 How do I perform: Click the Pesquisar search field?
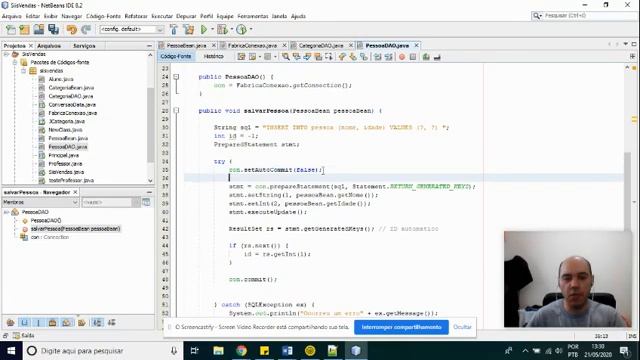coord(584,16)
